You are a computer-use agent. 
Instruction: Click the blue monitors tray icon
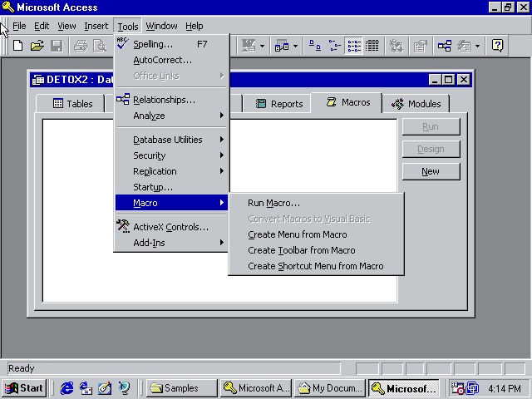coord(472,388)
